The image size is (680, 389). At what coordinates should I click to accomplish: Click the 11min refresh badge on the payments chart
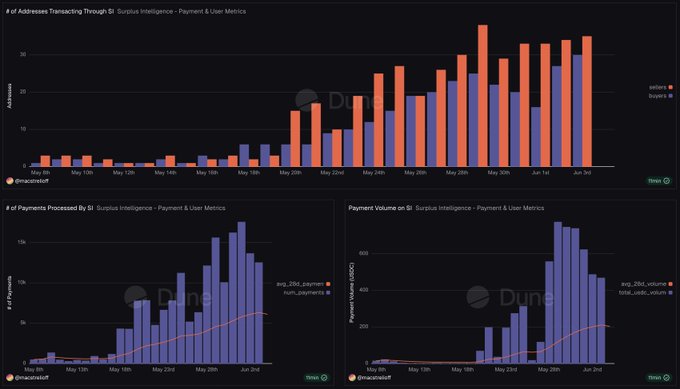click(x=317, y=378)
